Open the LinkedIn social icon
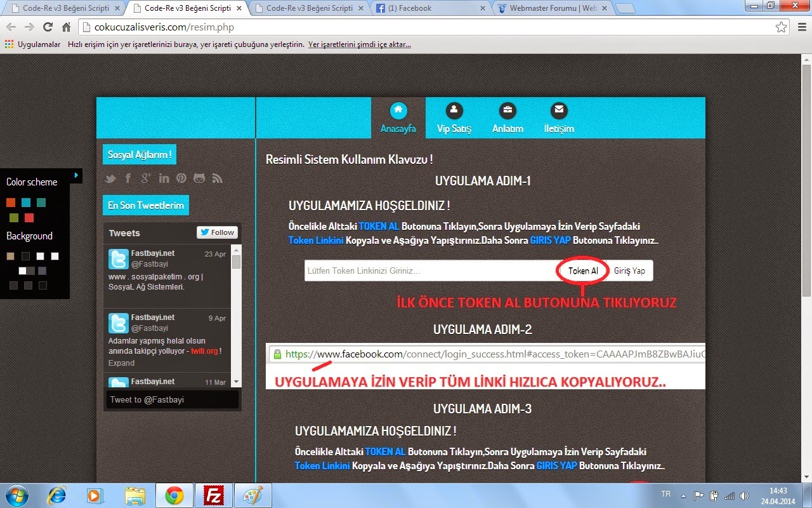Screen dimensions: 812x508 [164, 178]
